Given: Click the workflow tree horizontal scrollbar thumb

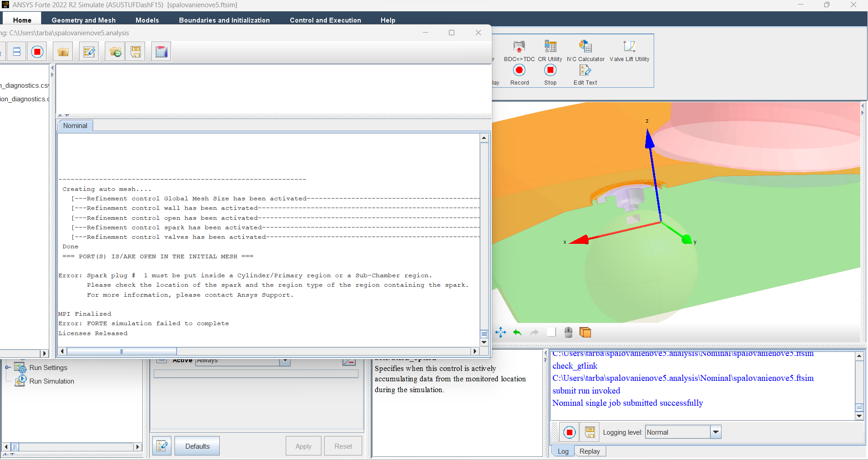Looking at the screenshot, I should tap(14, 447).
